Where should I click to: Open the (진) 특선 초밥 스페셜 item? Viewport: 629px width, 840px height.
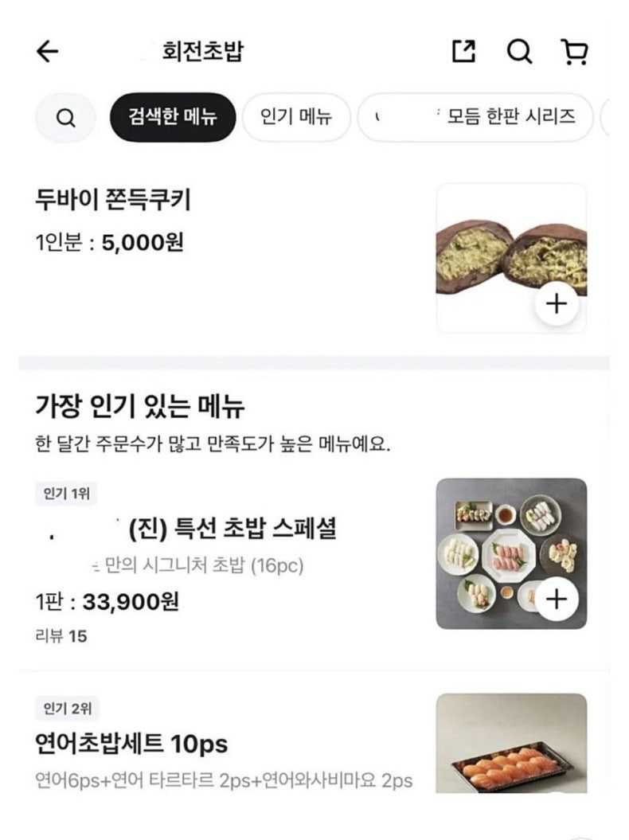(232, 528)
